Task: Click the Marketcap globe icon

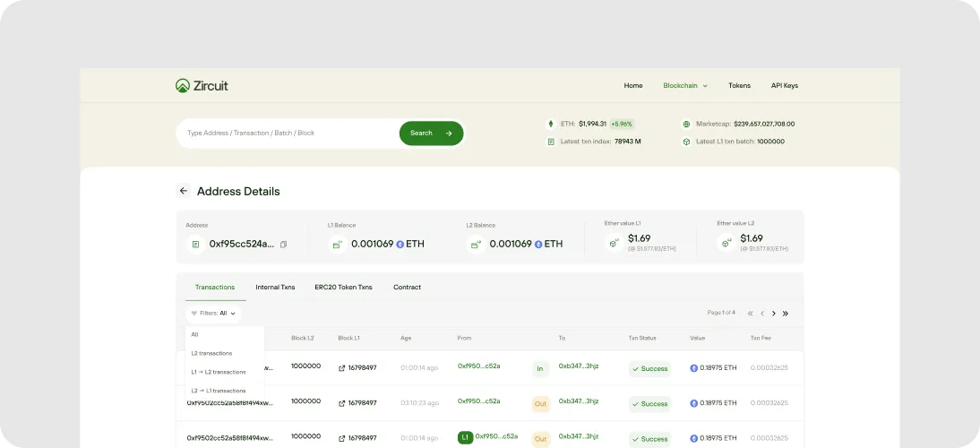Action: 686,124
